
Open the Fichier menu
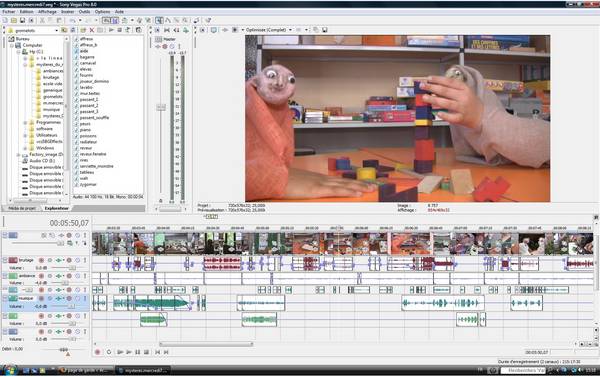point(8,12)
